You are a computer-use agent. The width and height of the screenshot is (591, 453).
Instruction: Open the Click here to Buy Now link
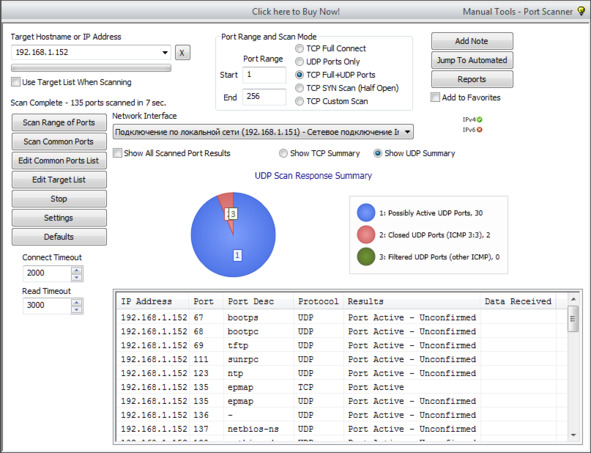[x=296, y=12]
